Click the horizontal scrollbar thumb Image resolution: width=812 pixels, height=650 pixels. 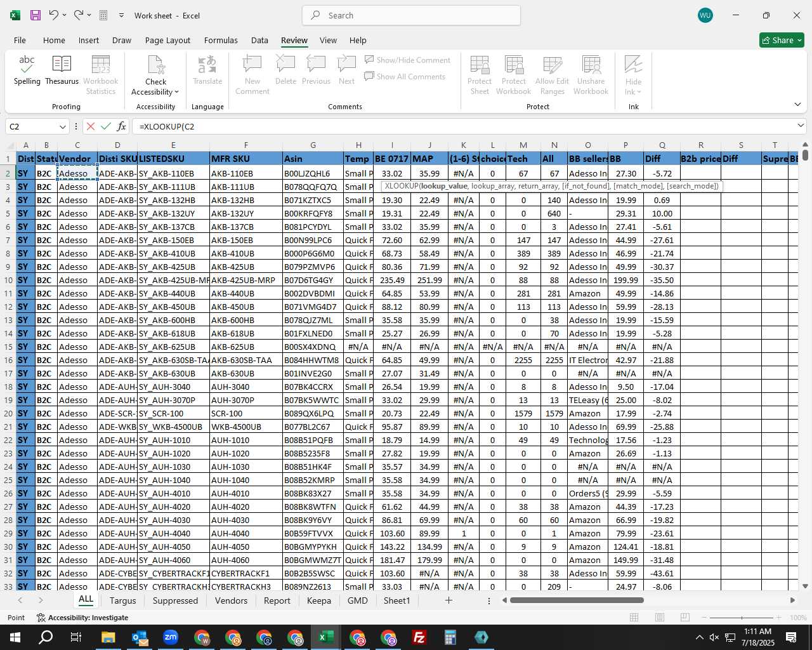click(577, 600)
